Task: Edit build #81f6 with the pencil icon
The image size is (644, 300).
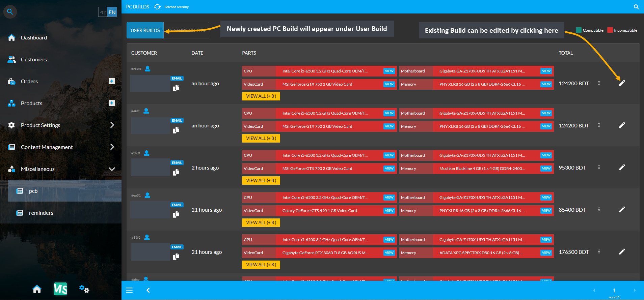Action: coord(622,251)
